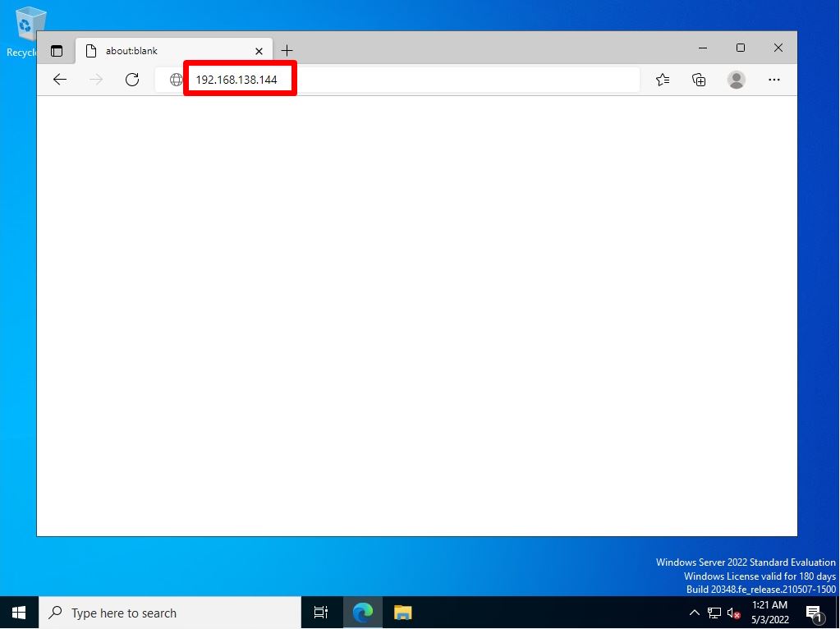This screenshot has height=629, width=840.
Task: Show hidden system tray icons
Action: pos(695,613)
